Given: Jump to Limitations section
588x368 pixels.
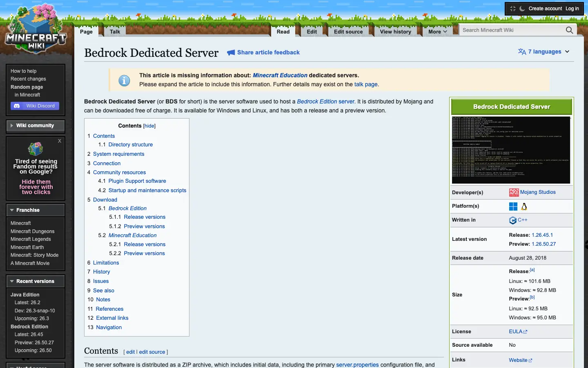Looking at the screenshot, I should tap(106, 263).
